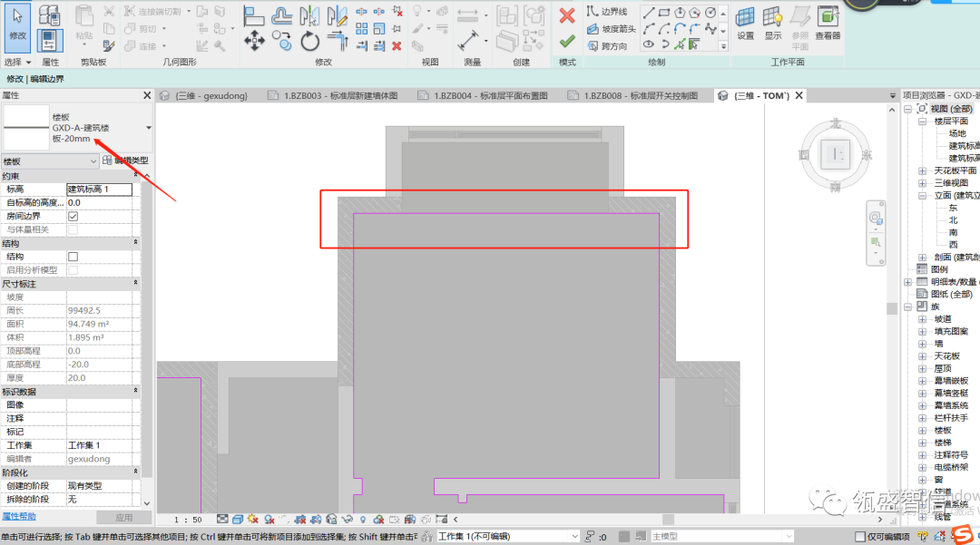Edit the 标高 level value field
This screenshot has width=980, height=545.
click(100, 189)
